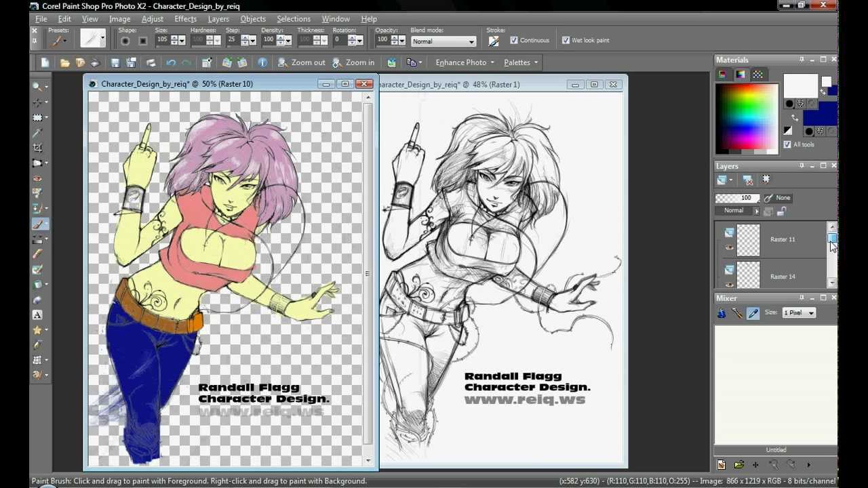Open the Size value slider dropdown
The width and height of the screenshot is (868, 488).
pos(182,41)
